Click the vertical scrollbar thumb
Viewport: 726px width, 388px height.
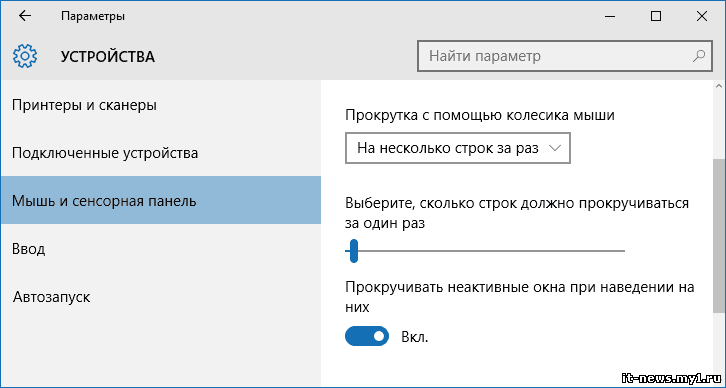tap(718, 236)
